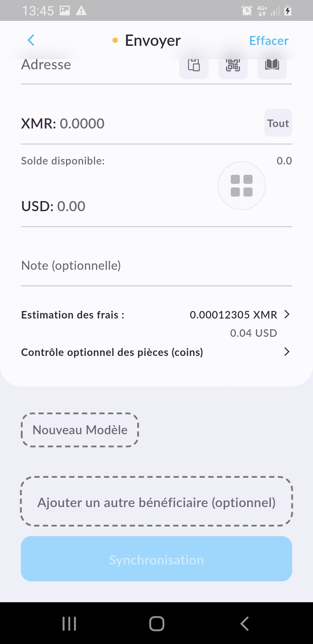Expand optional coin control chevron
Viewport: 313px width, 644px height.
[x=287, y=352]
